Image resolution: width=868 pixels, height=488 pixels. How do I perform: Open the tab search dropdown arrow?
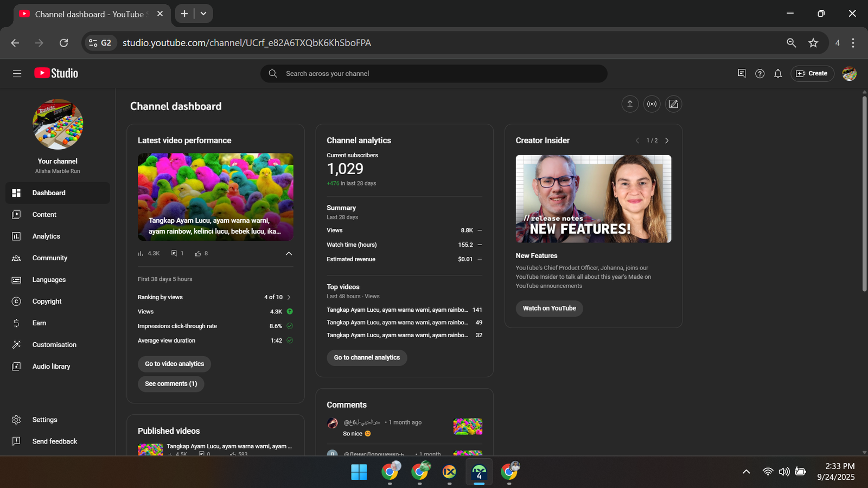[203, 14]
